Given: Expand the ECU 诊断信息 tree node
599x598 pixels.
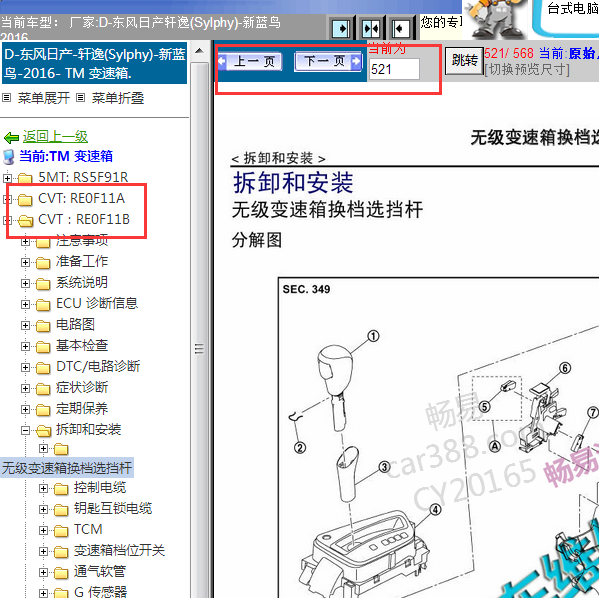Looking at the screenshot, I should click(x=25, y=305).
